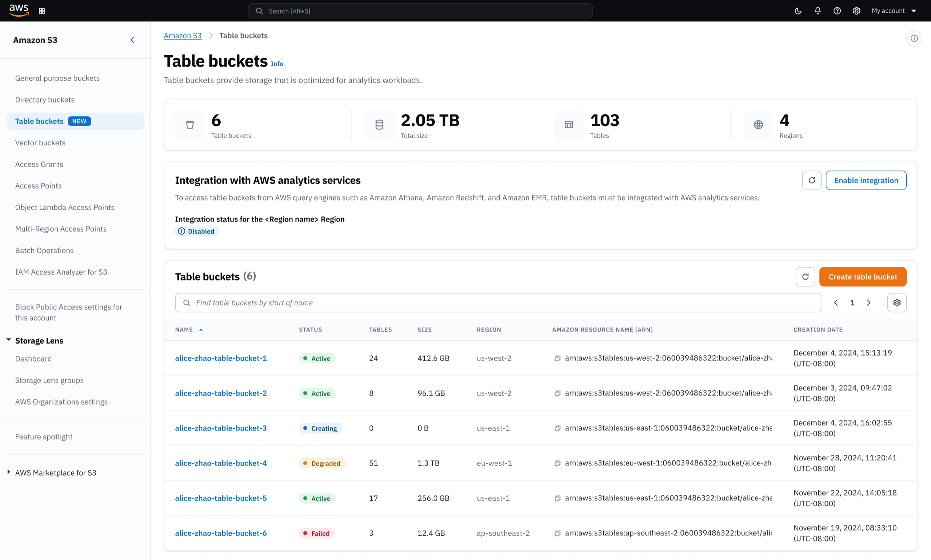Click the Total size database icon
Screen dimensions: 931x560
[379, 124]
